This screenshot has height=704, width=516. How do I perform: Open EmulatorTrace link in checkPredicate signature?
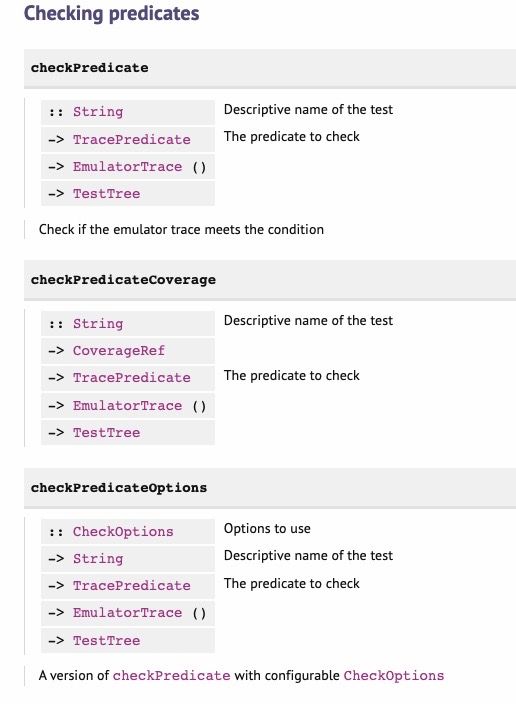tap(128, 167)
